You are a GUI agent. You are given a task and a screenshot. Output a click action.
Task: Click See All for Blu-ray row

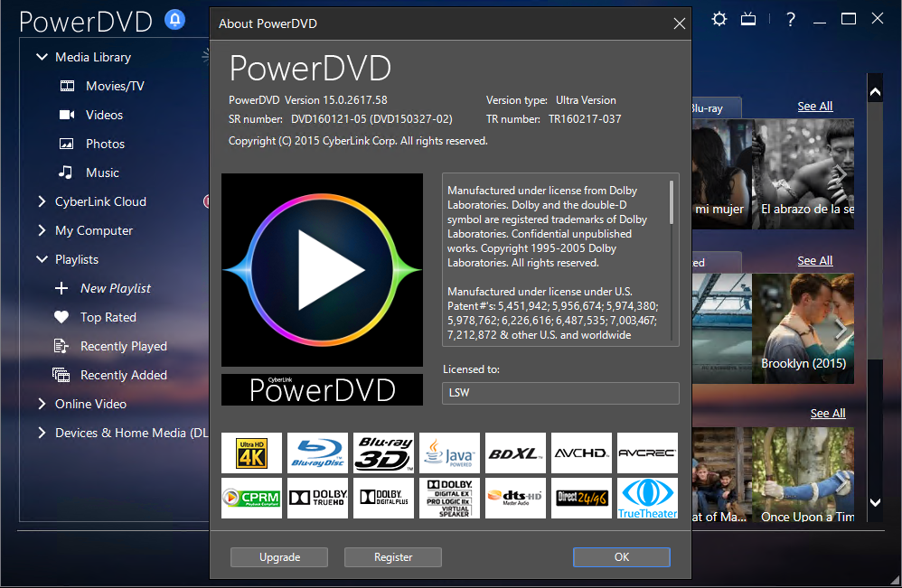(815, 107)
